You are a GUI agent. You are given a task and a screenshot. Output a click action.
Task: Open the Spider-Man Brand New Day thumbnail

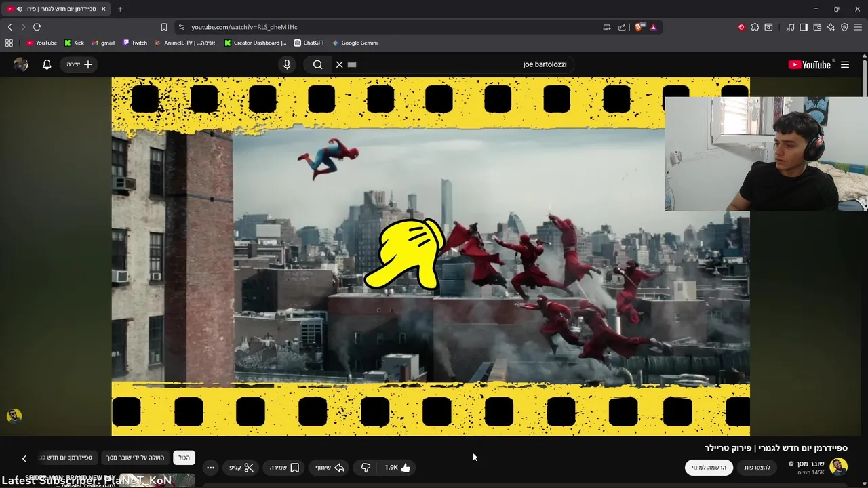[157, 482]
